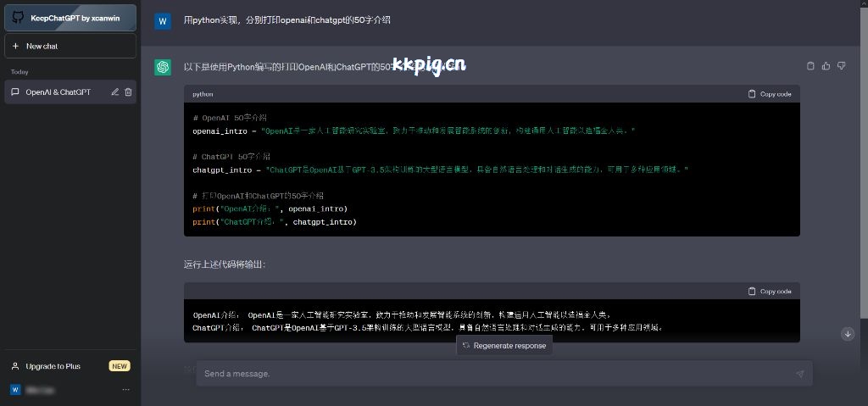Click the user W avatar beside the prompt
868x406 pixels.
click(163, 21)
